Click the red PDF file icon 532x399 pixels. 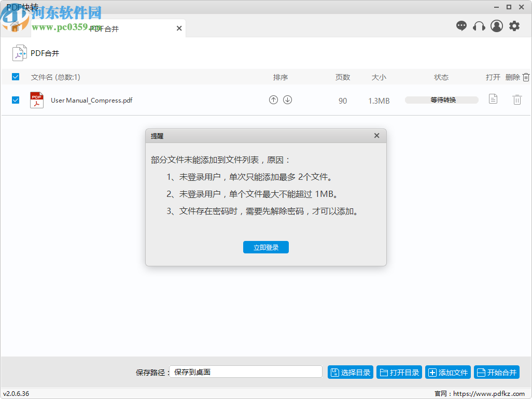click(x=36, y=99)
